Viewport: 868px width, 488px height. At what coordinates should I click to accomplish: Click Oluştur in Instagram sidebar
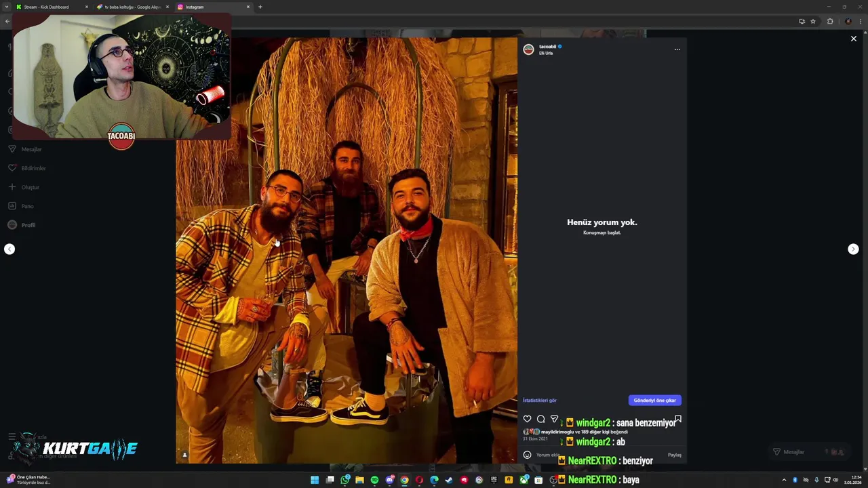pos(24,187)
